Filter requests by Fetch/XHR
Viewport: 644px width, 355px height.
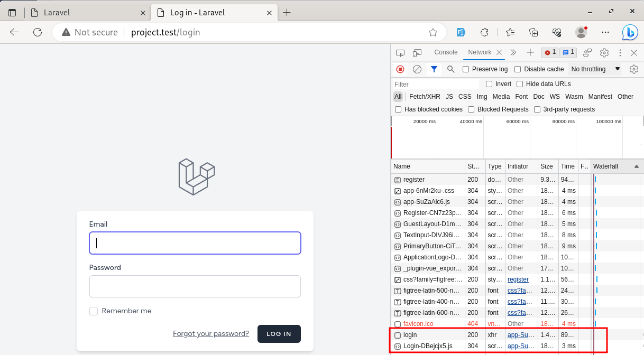tap(425, 97)
